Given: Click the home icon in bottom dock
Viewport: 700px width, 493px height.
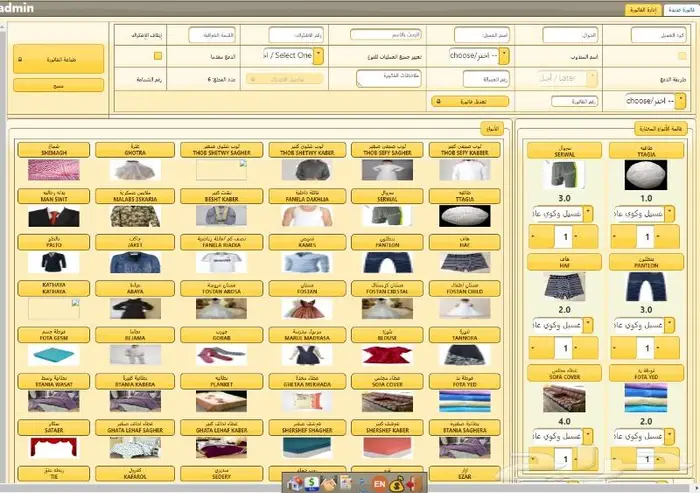Looking at the screenshot, I should [x=296, y=482].
